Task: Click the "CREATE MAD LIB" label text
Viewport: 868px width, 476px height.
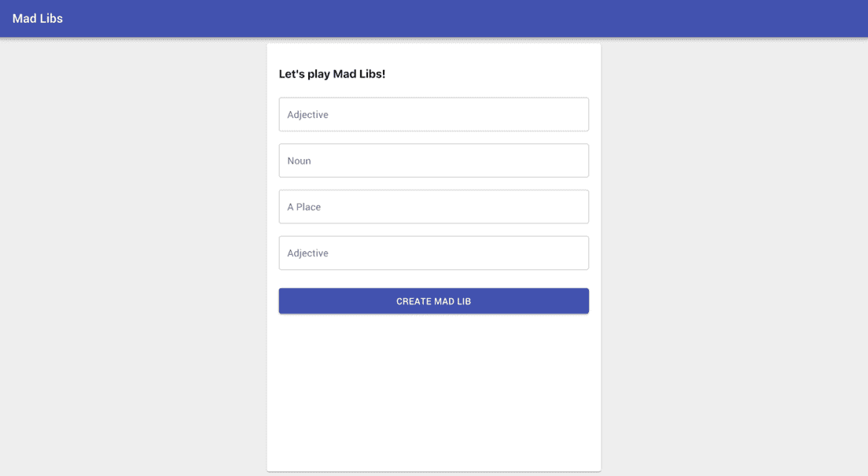Action: pyautogui.click(x=433, y=301)
